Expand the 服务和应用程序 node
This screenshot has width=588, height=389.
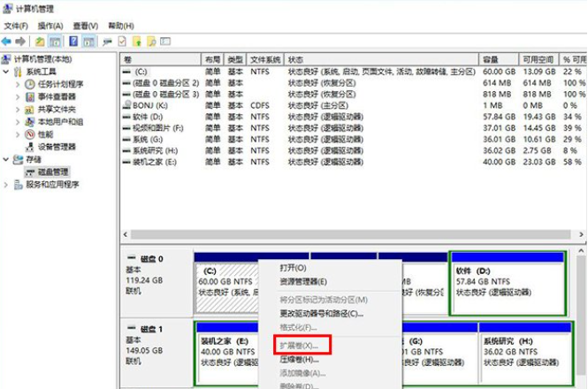(x=7, y=185)
